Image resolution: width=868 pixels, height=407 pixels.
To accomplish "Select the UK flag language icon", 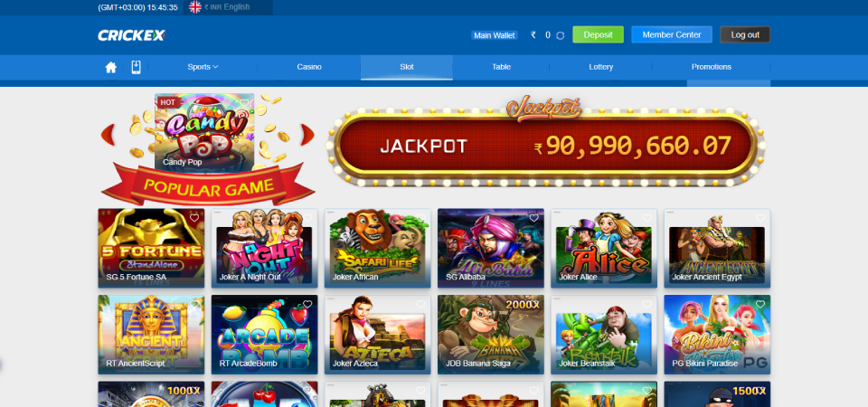I will click(x=195, y=7).
